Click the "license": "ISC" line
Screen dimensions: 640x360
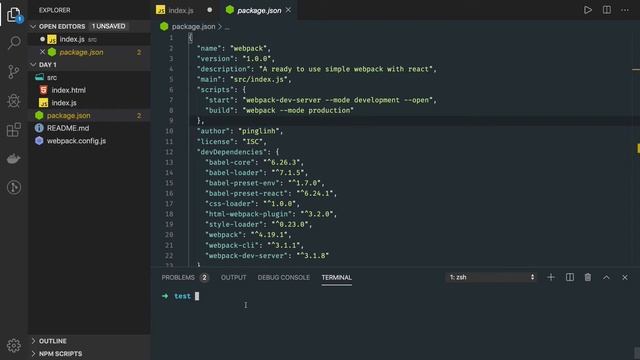tap(232, 142)
